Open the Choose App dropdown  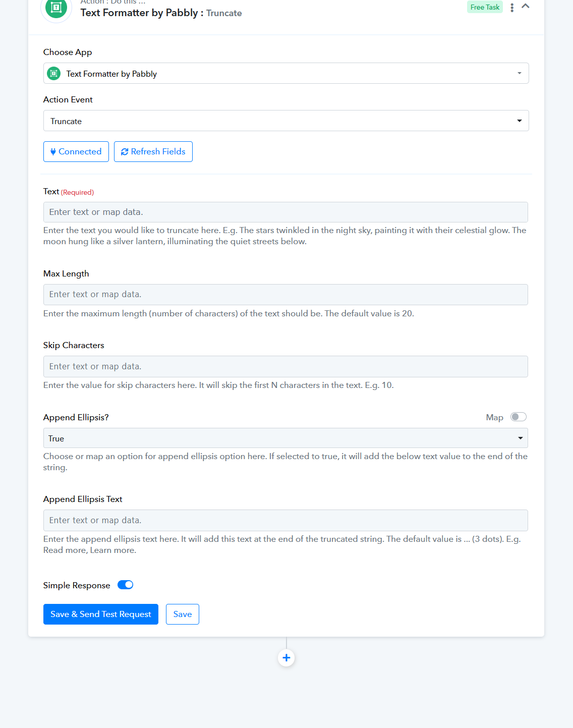click(x=286, y=73)
